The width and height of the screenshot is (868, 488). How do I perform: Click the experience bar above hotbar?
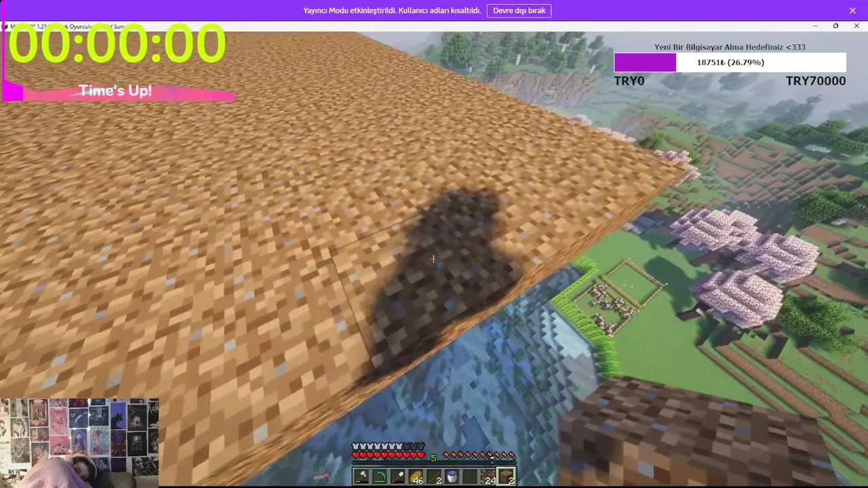pyautogui.click(x=434, y=463)
